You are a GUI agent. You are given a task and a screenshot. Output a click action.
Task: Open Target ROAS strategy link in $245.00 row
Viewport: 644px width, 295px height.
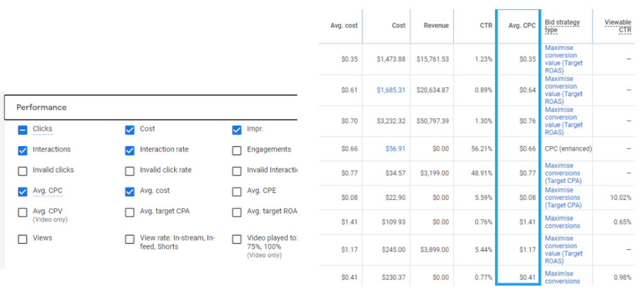coord(563,250)
